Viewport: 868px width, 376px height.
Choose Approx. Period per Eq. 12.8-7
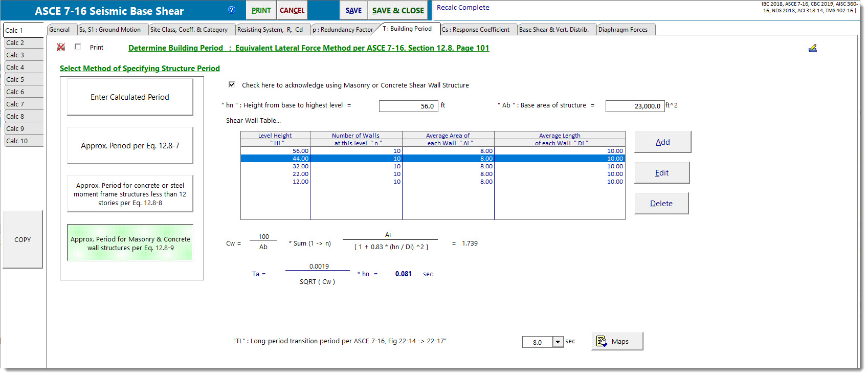130,146
